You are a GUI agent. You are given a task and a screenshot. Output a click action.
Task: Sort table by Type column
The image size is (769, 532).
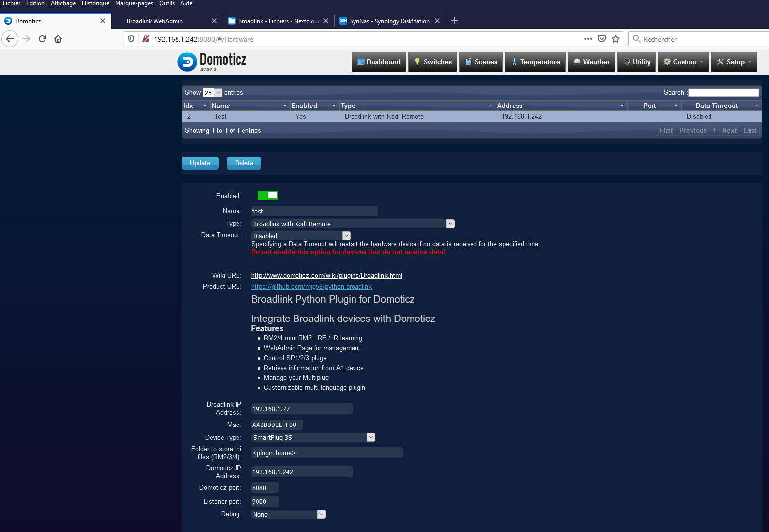pos(417,106)
